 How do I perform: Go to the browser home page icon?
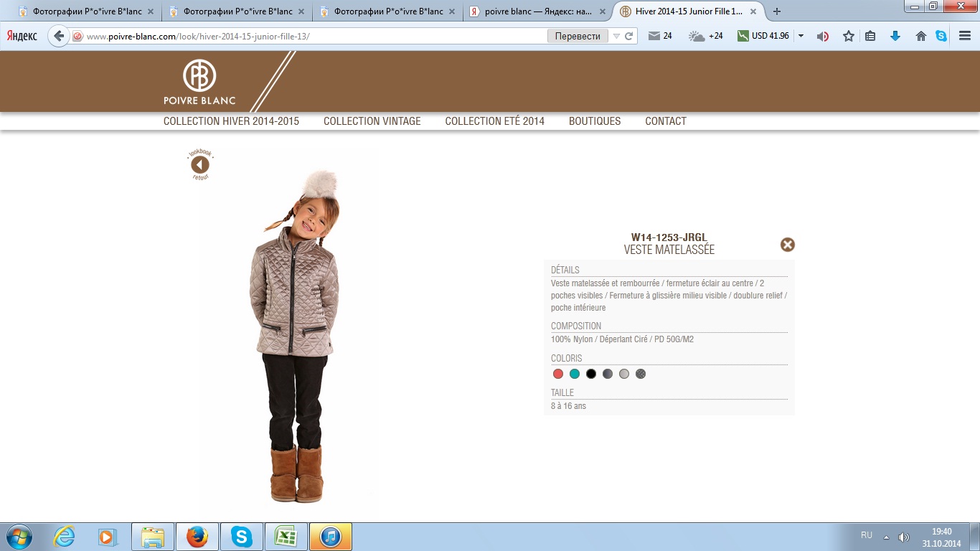921,36
